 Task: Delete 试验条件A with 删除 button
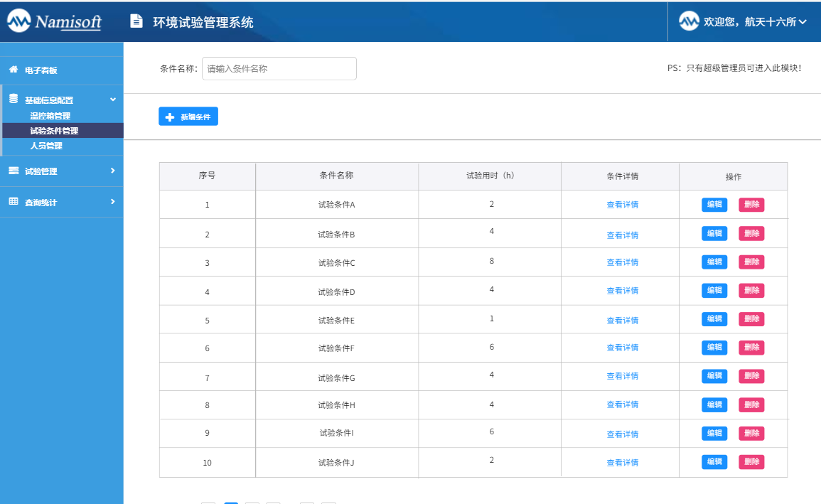pyautogui.click(x=751, y=205)
